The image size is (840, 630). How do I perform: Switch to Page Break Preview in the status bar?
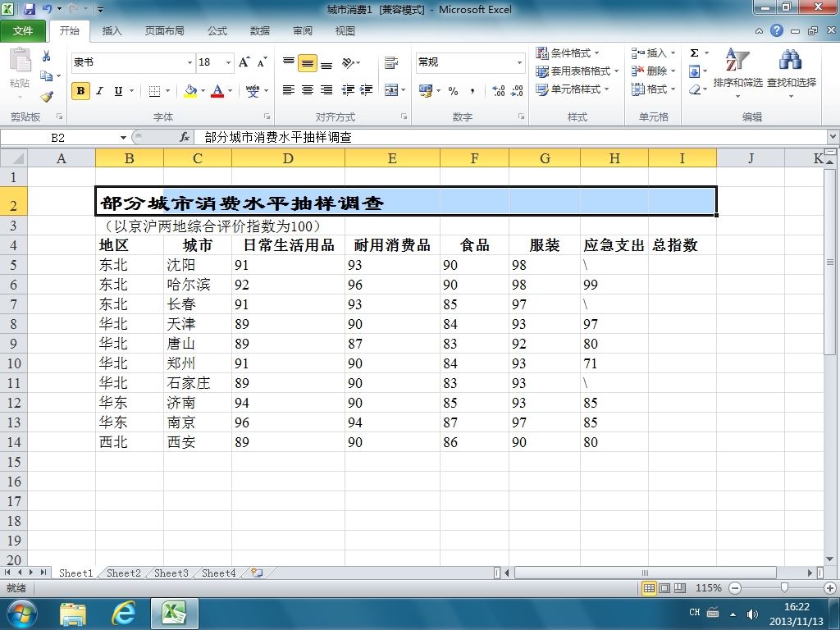(x=680, y=587)
